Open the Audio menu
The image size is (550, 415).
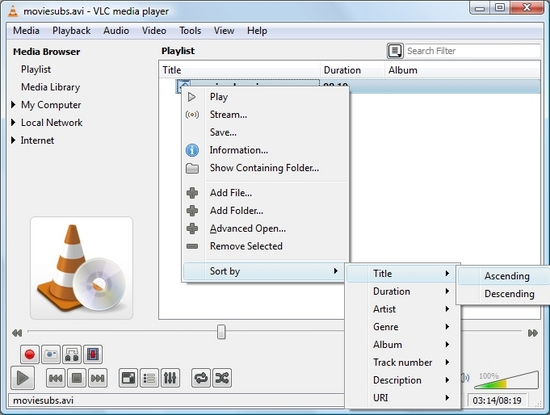pyautogui.click(x=116, y=31)
